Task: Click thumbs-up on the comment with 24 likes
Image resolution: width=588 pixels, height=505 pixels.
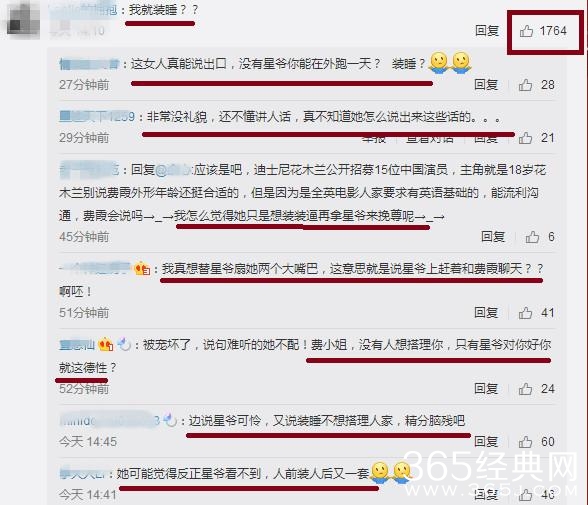Action: click(525, 389)
